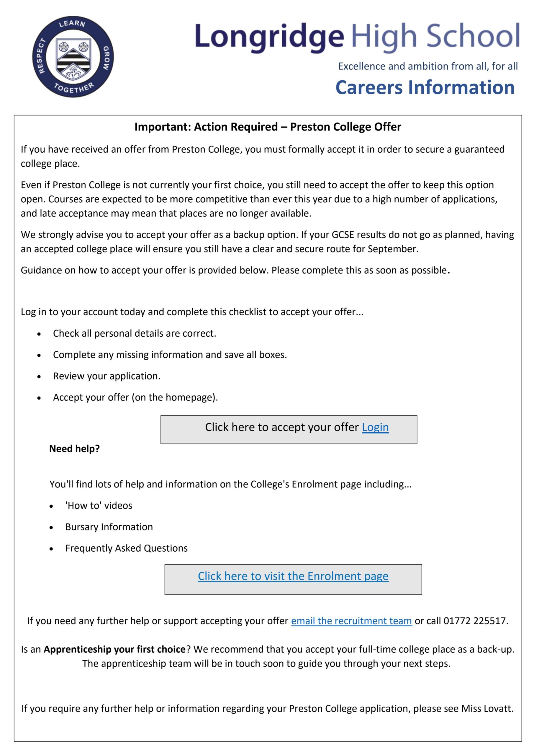Click the 'Excellence and ambition' tagline
Screen dimensions: 534x756
pyautogui.click(x=428, y=66)
